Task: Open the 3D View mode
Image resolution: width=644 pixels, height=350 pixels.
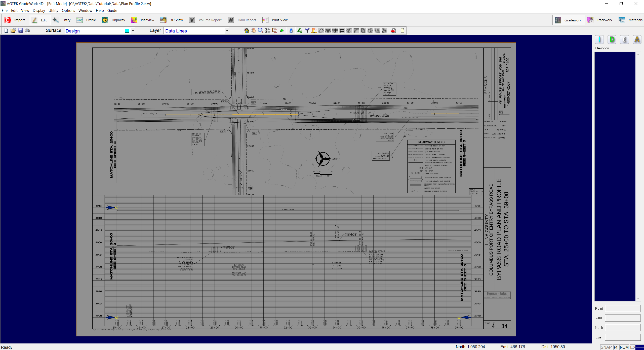Action: click(x=172, y=20)
